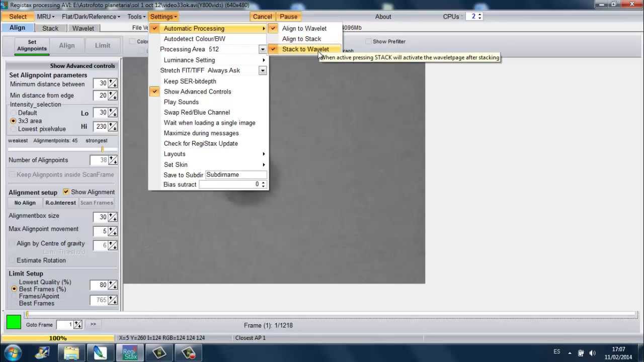Open the blue feather app in taskbar
Screen dimensions: 644x362
[x=100, y=353]
